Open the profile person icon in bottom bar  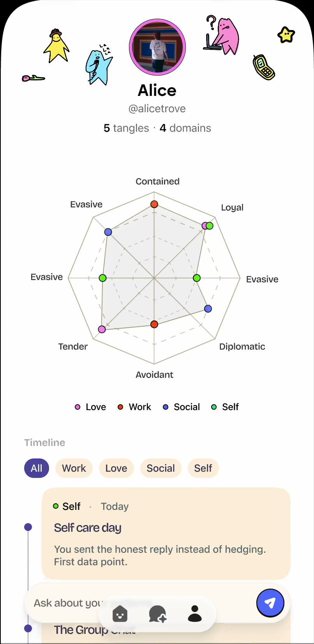194,614
